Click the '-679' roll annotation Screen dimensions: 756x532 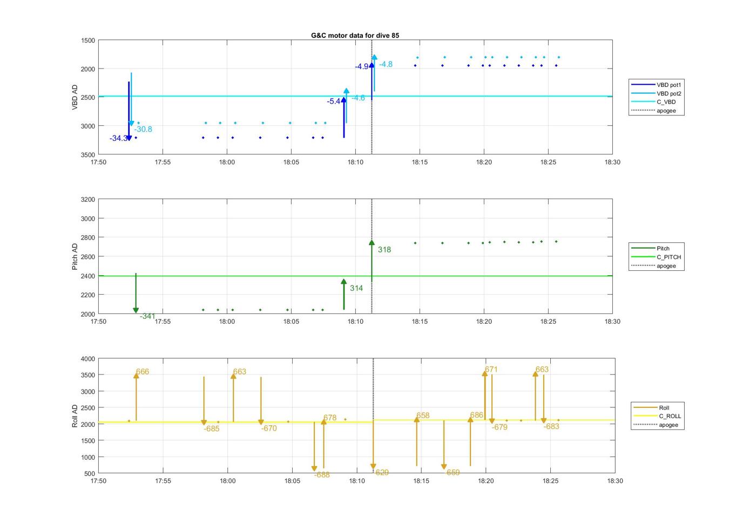pyautogui.click(x=500, y=427)
